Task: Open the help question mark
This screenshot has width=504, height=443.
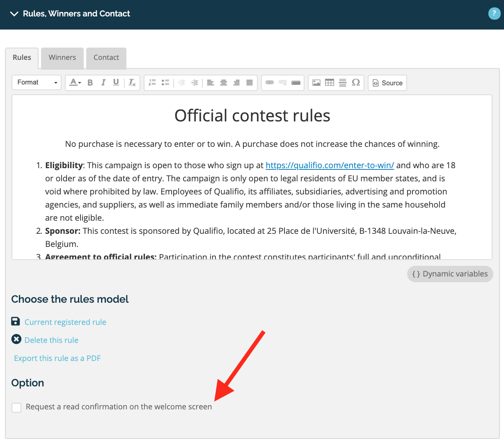Action: pos(494,14)
